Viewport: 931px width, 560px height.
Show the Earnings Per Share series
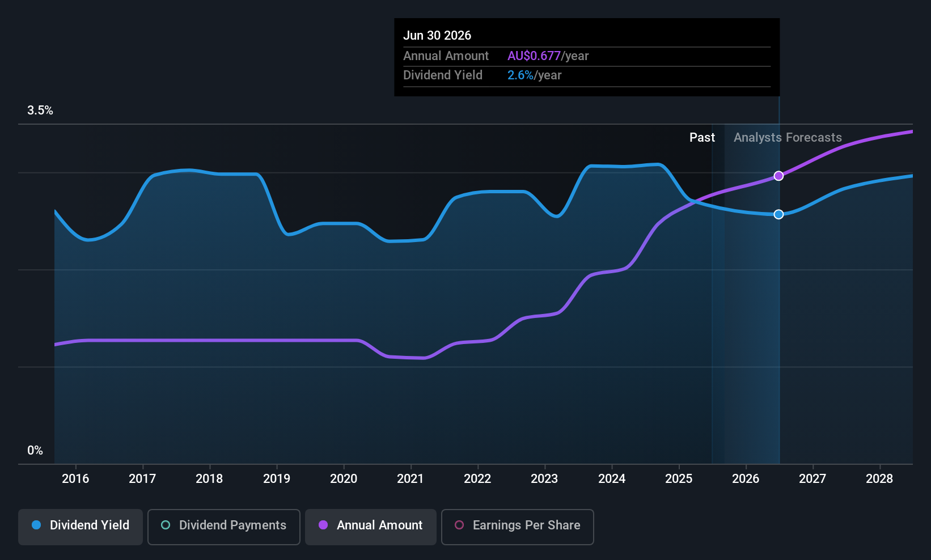click(x=517, y=527)
